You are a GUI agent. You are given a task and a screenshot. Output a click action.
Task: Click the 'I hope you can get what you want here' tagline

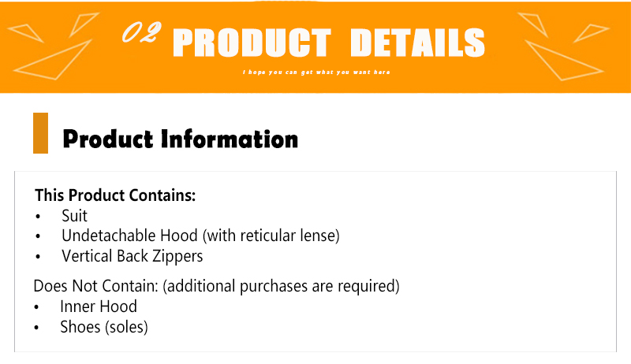tap(316, 72)
